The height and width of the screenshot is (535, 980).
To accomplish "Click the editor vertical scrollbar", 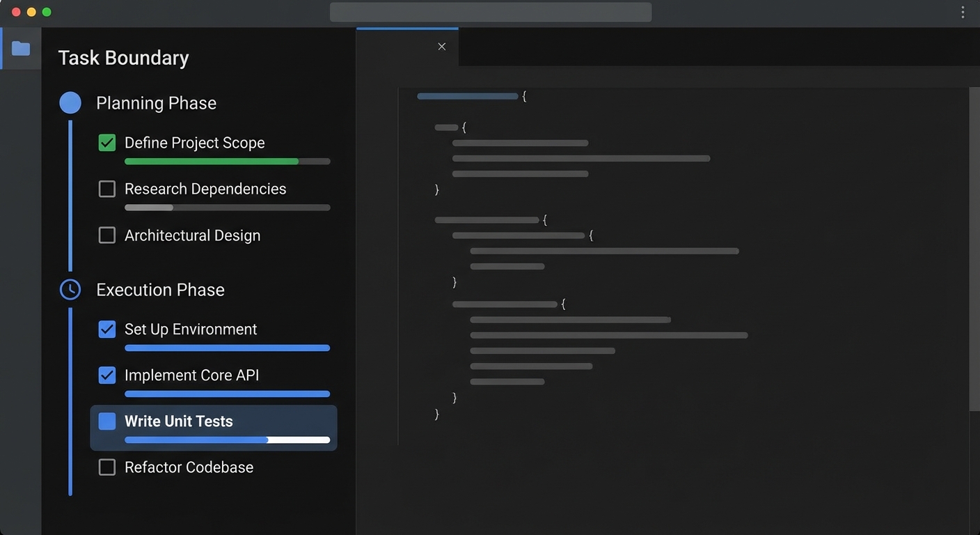I will click(974, 249).
